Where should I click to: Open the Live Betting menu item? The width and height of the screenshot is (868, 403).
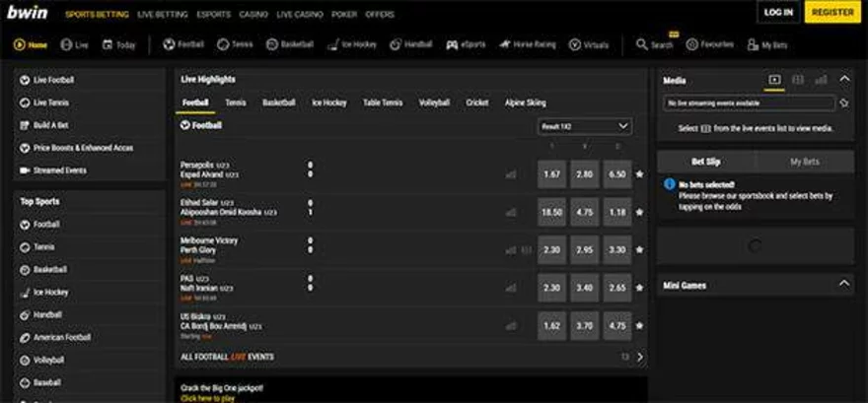click(163, 15)
